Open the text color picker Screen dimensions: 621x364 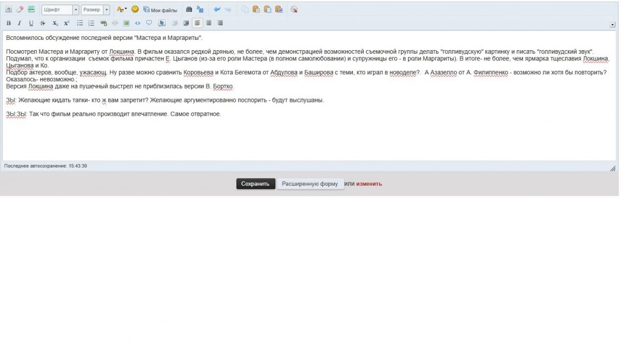[x=121, y=9]
